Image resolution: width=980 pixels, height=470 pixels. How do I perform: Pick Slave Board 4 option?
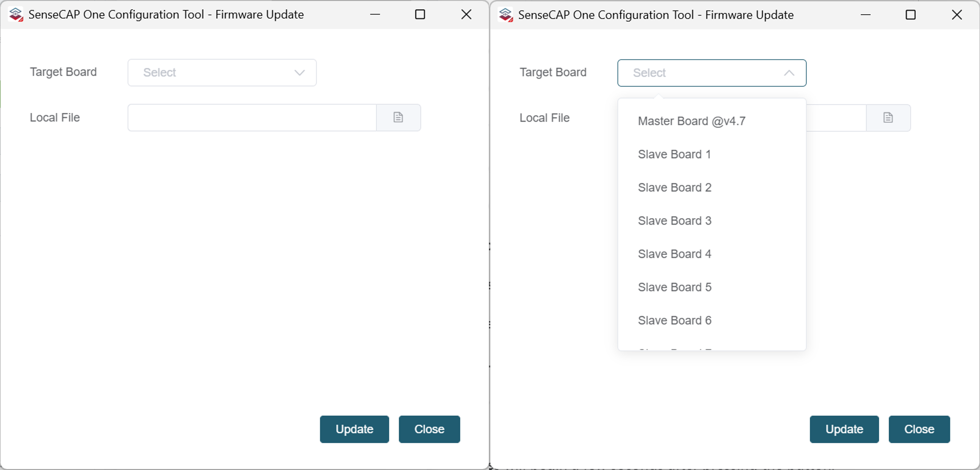tap(675, 254)
